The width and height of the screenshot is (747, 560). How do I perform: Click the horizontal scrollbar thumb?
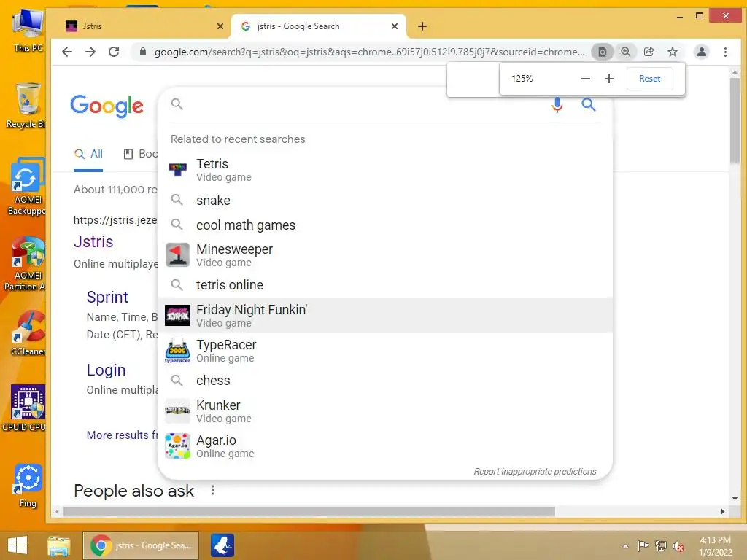[x=309, y=511]
